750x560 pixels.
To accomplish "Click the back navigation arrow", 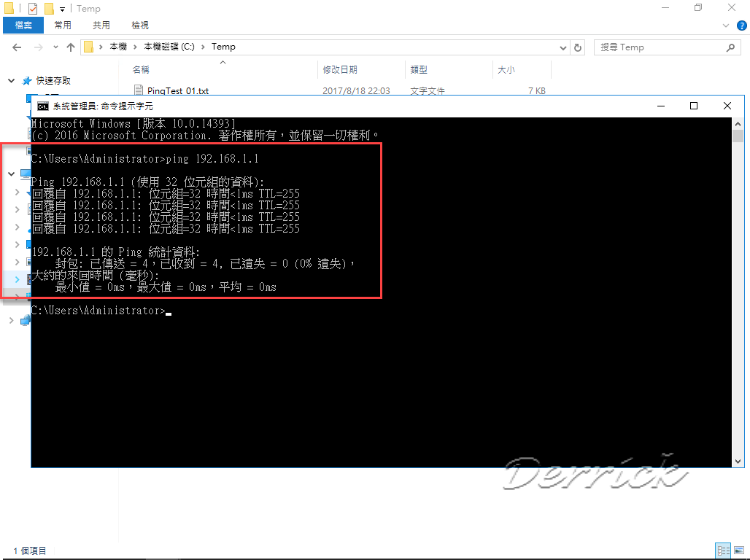I will click(x=16, y=47).
